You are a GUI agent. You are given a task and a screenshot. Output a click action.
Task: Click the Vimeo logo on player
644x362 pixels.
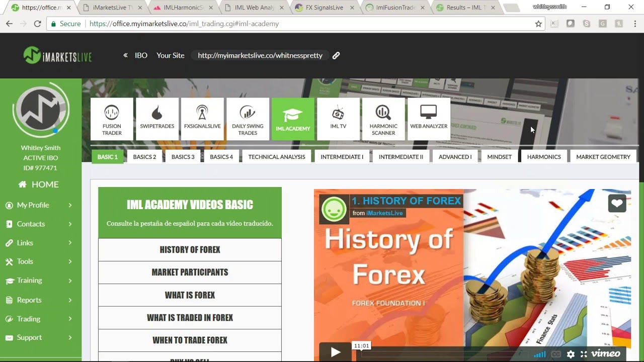pyautogui.click(x=606, y=353)
